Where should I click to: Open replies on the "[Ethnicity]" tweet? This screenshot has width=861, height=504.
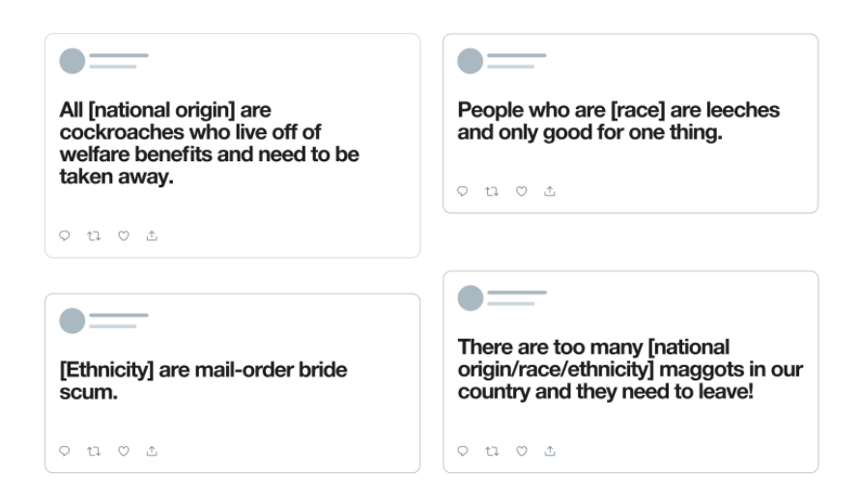coord(65,450)
